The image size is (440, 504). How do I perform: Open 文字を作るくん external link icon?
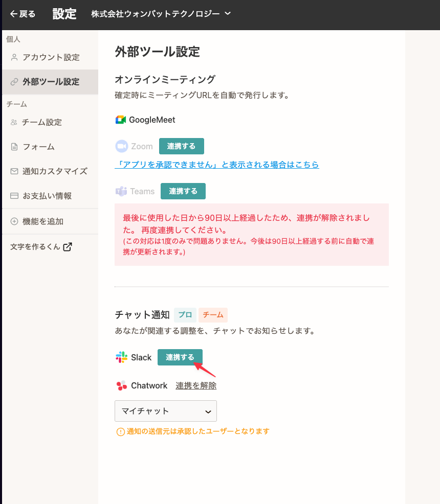click(x=68, y=247)
